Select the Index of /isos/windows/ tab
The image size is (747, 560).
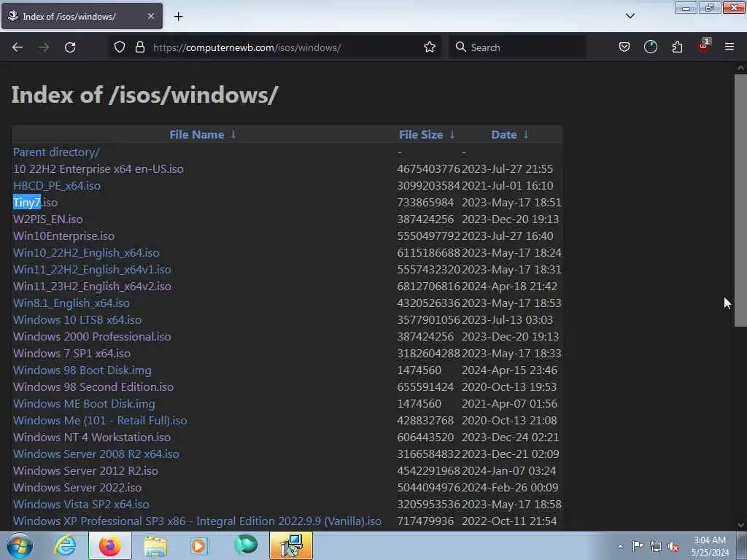coord(82,16)
